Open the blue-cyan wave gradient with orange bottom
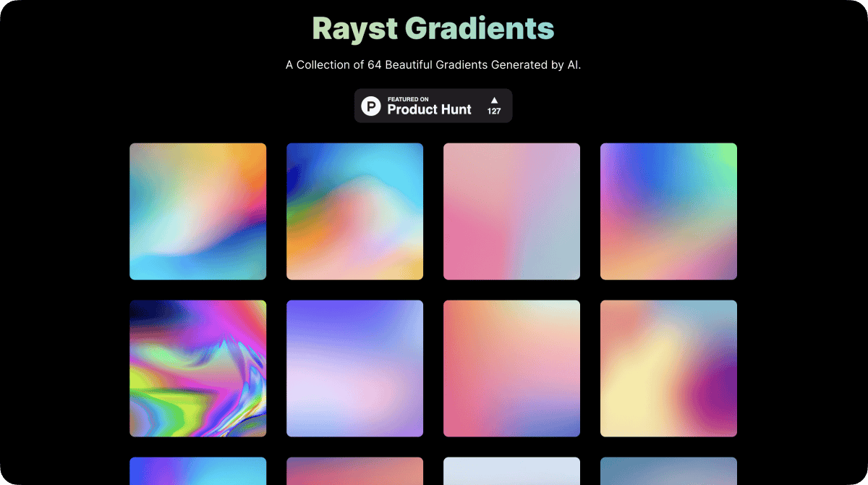The height and width of the screenshot is (485, 868). (354, 211)
